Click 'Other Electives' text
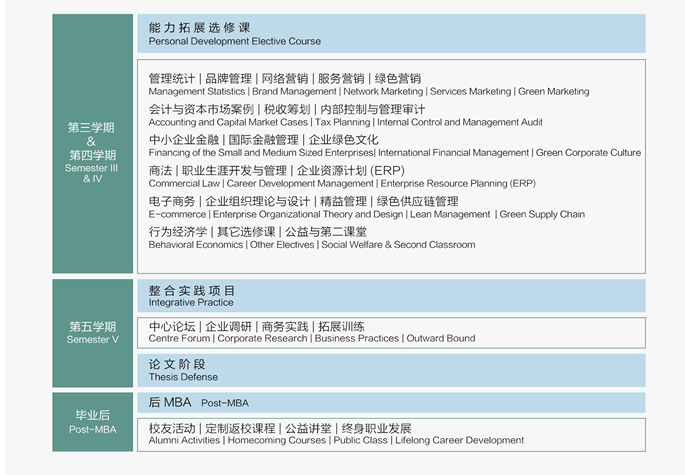The image size is (685, 475). pos(282,245)
